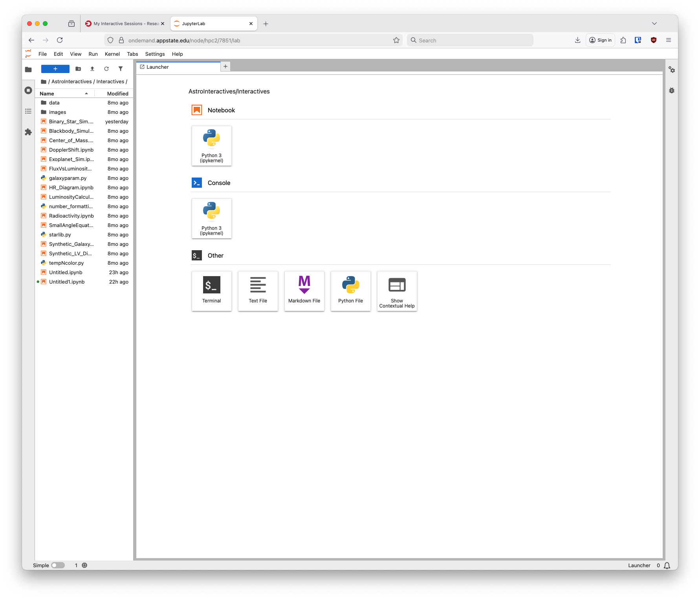The height and width of the screenshot is (599, 700).
Task: Launch a Terminal from the launcher
Action: pyautogui.click(x=212, y=291)
